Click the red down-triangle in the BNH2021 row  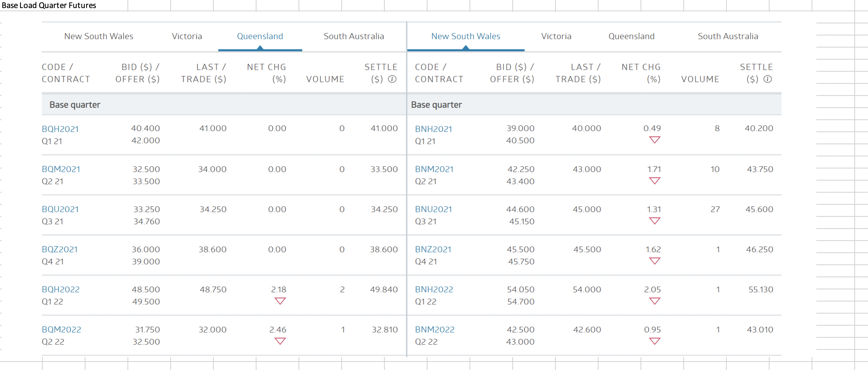655,140
